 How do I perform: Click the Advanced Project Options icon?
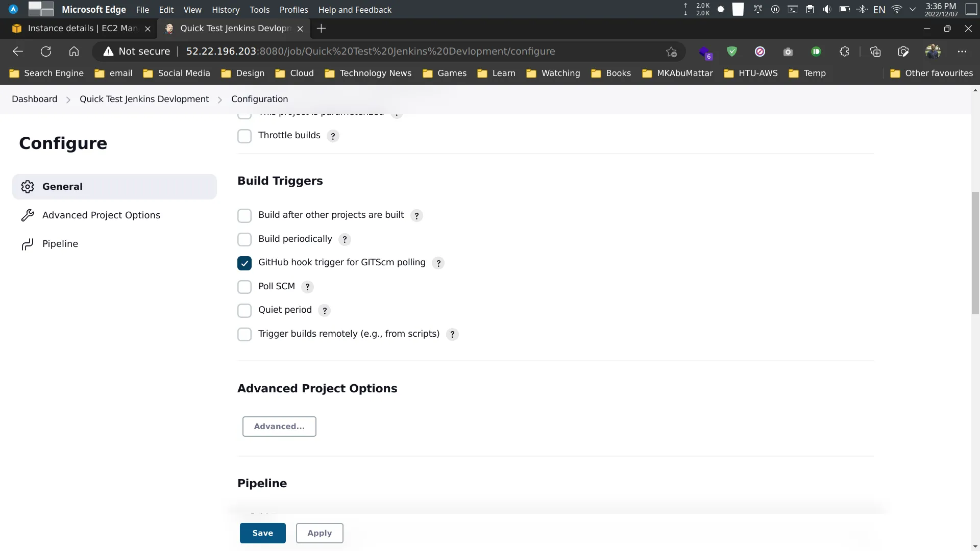[x=28, y=215]
